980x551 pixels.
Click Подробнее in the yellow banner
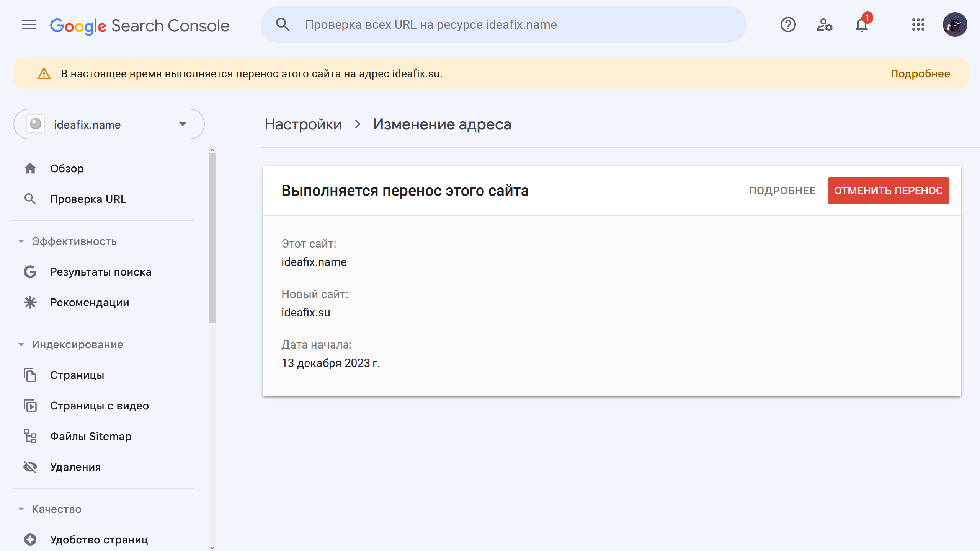pyautogui.click(x=920, y=74)
